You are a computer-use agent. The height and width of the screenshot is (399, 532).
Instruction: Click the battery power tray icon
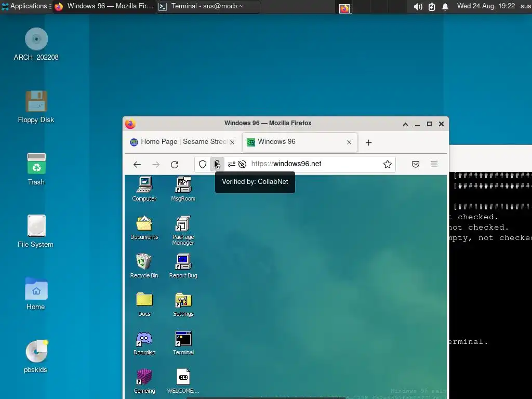pos(432,6)
